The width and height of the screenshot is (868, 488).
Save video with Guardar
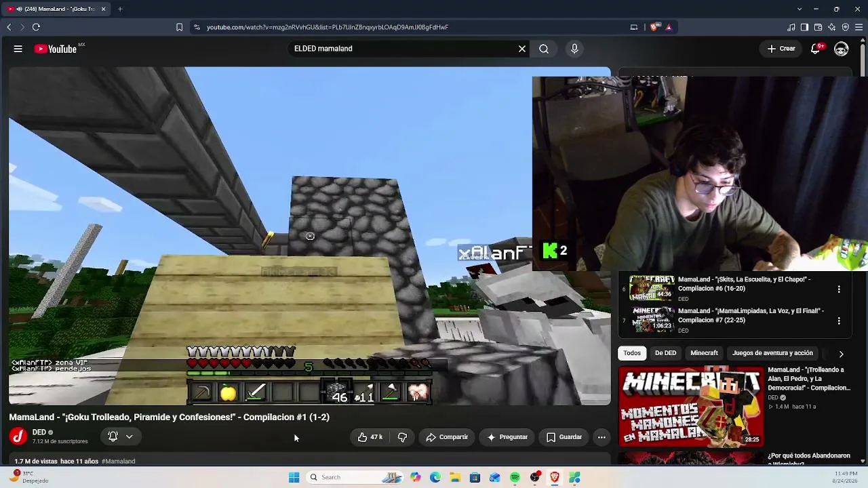564,437
